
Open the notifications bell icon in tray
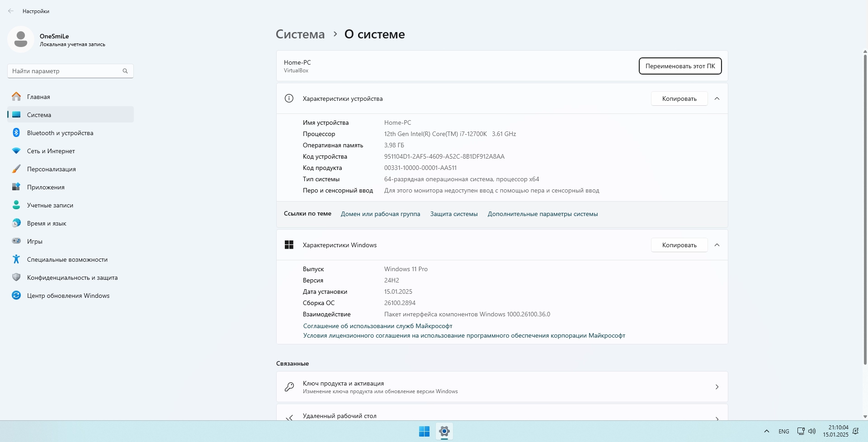click(855, 431)
